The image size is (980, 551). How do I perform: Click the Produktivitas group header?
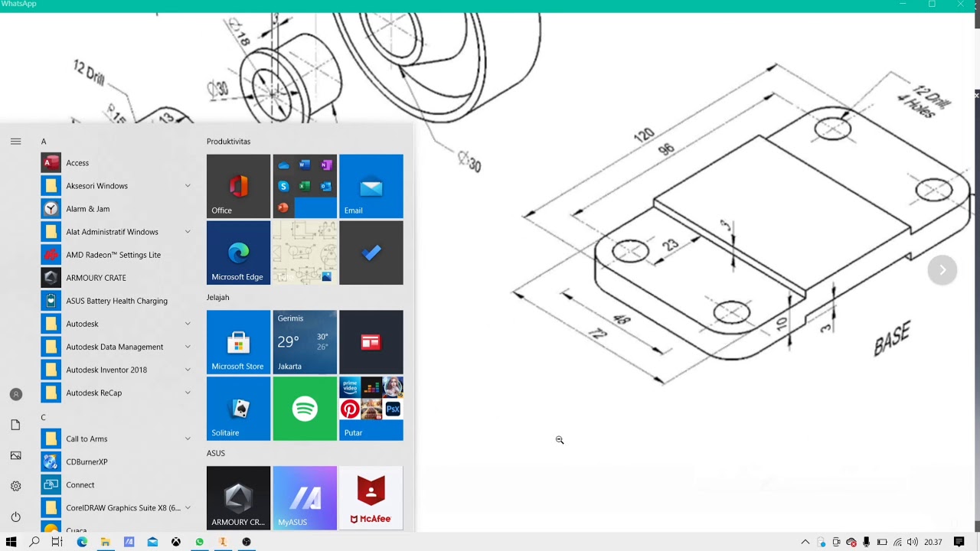click(x=228, y=142)
